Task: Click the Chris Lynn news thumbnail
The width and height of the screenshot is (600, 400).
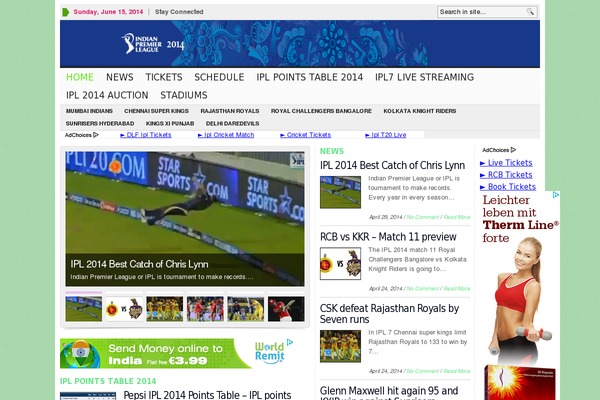Action: pos(340,192)
